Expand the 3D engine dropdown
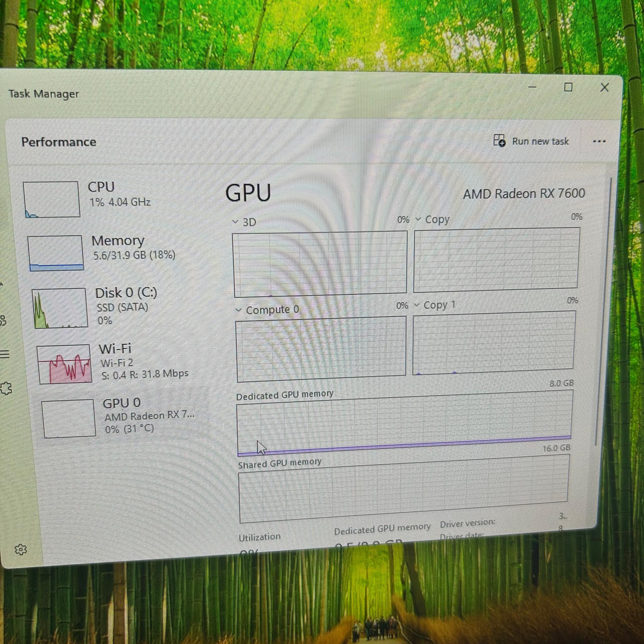Screen dimensions: 644x644 pyautogui.click(x=235, y=222)
